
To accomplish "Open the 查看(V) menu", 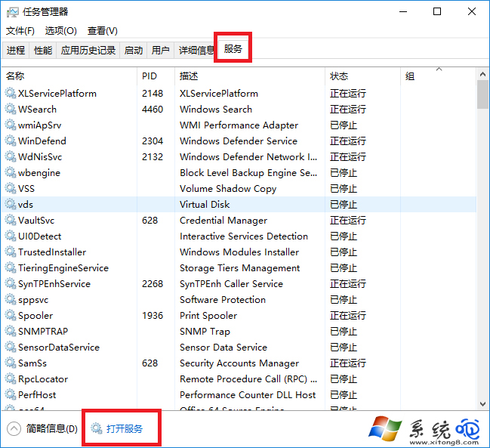I will point(103,31).
